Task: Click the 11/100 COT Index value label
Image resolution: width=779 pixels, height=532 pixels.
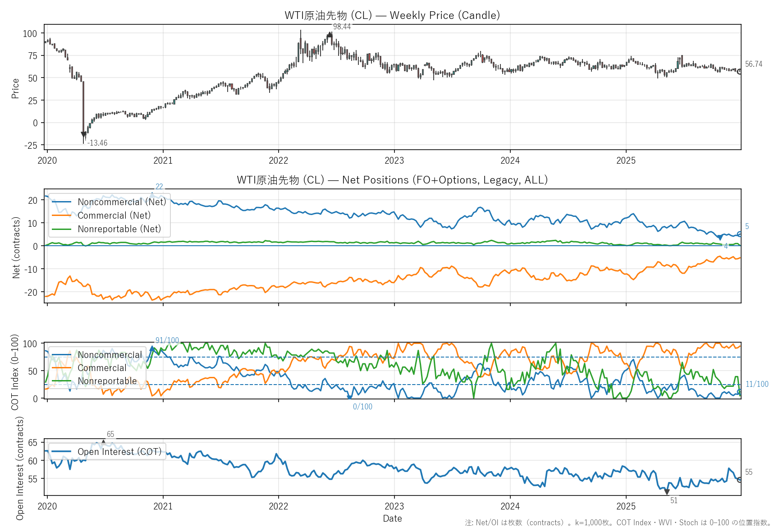Action: pyautogui.click(x=757, y=384)
